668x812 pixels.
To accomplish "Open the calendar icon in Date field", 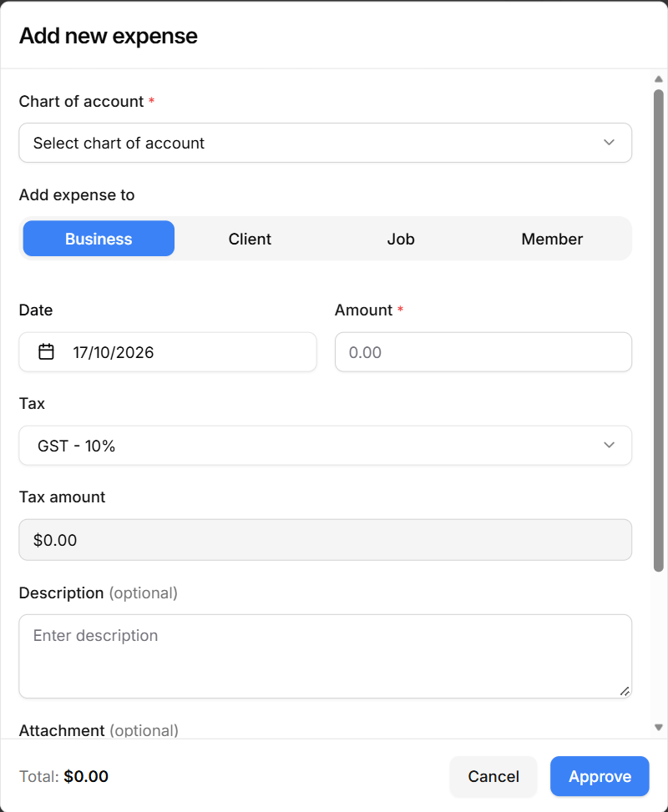I will [46, 352].
